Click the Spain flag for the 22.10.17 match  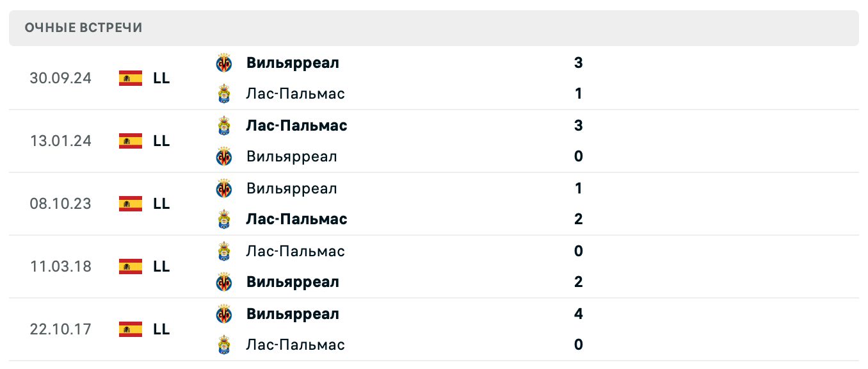[x=131, y=329]
